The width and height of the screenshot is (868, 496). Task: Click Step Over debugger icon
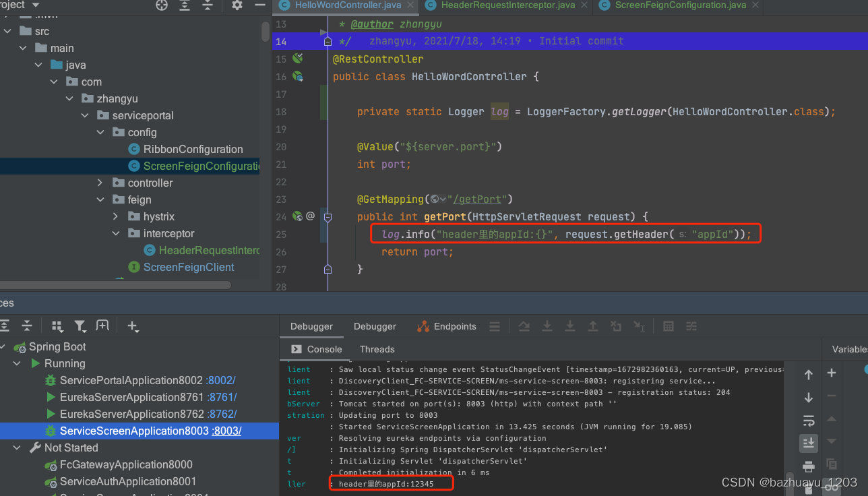pos(524,326)
